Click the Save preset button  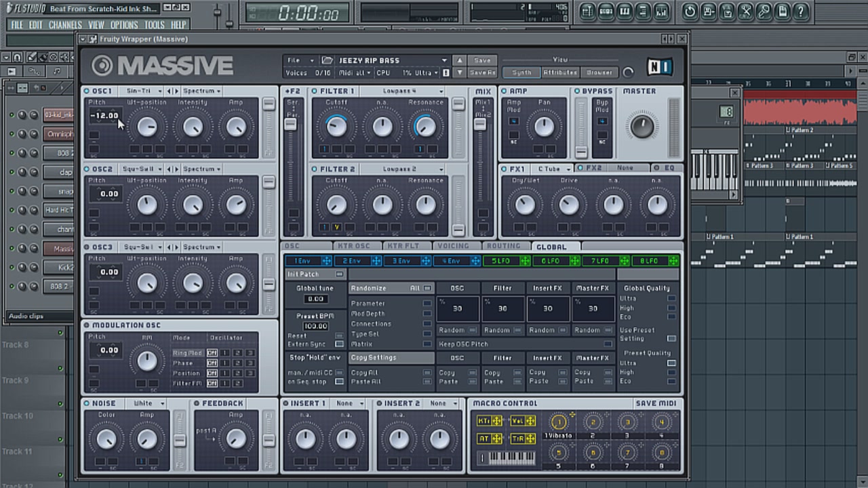pos(482,60)
